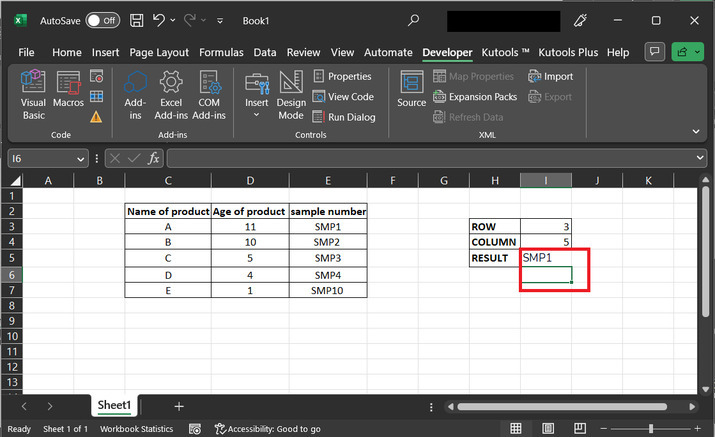This screenshot has width=715, height=437.
Task: Expand the formula bar
Action: [x=700, y=158]
